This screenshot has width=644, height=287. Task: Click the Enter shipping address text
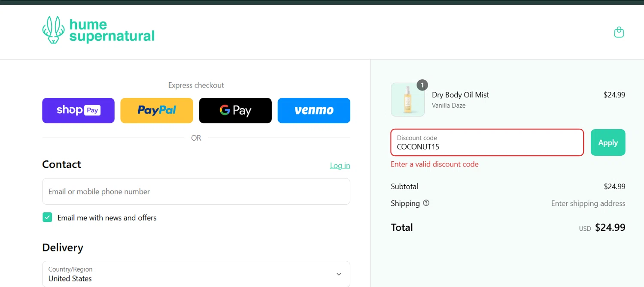coord(588,203)
